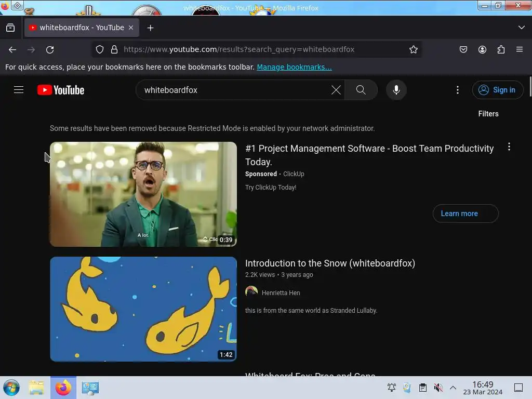532x399 pixels.
Task: Clear the search query with X icon
Action: (x=336, y=90)
